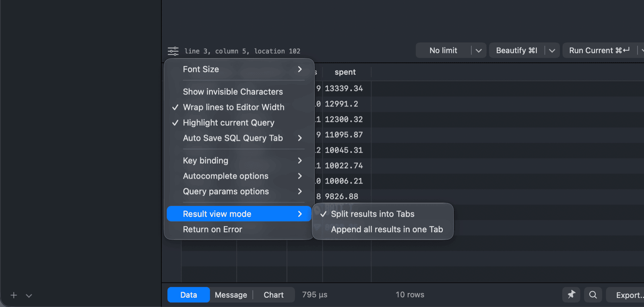Select the cell with value 12991.2
Viewport: 644px width, 307px height.
[347, 104]
